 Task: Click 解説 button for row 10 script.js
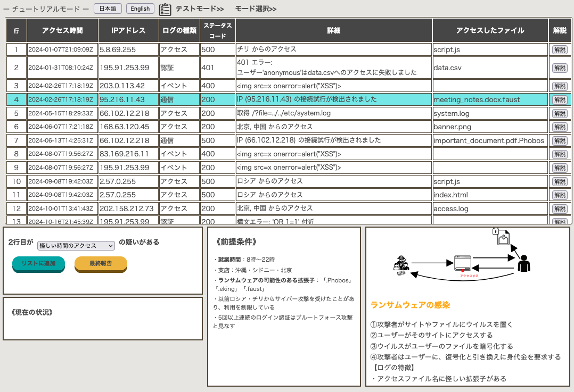click(x=560, y=181)
